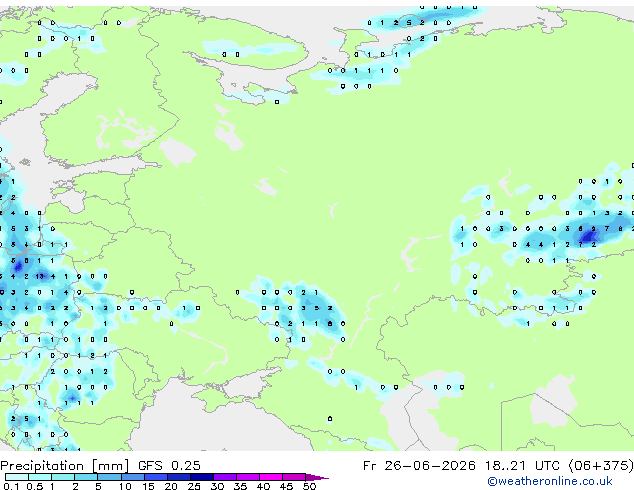
Task: Click the "(06+375)" forecast run label
Action: [x=601, y=466]
